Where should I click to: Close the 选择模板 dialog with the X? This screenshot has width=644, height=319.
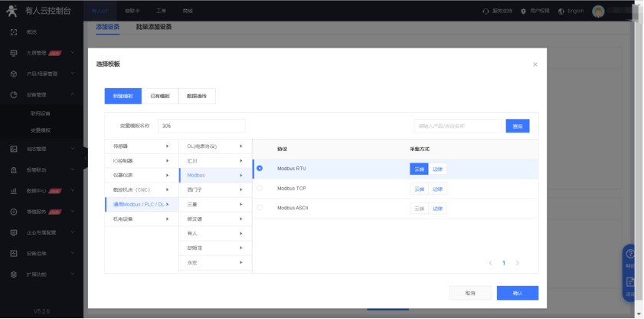point(534,64)
